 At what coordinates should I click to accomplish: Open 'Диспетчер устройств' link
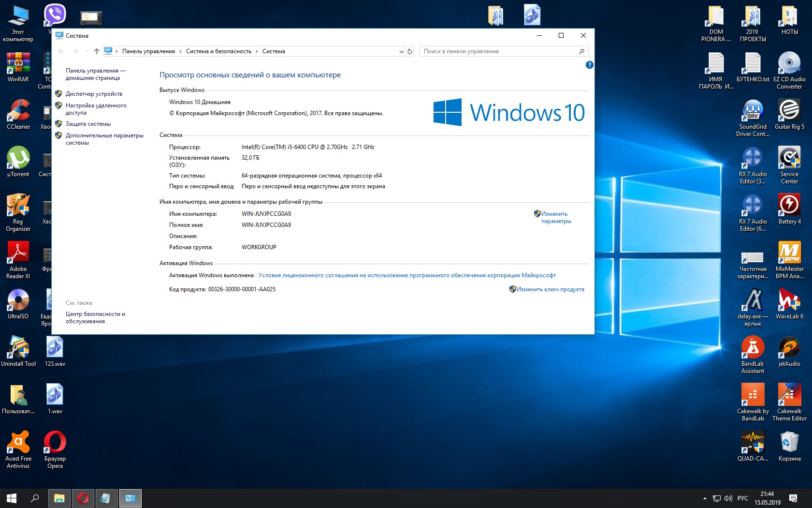[x=94, y=94]
